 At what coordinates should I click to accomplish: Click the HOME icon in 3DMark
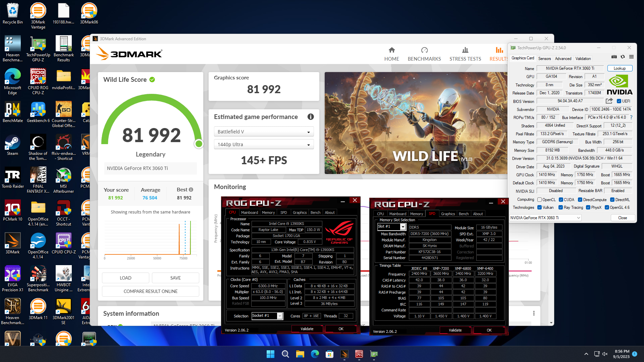[391, 54]
